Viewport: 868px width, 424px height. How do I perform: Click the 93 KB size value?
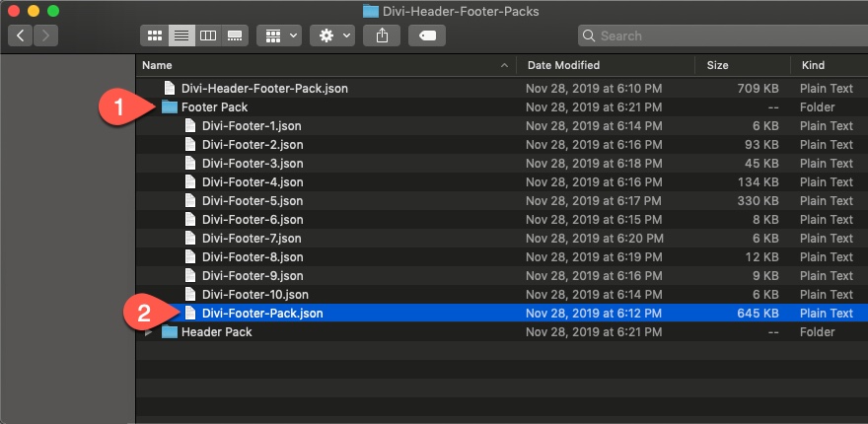pyautogui.click(x=761, y=145)
